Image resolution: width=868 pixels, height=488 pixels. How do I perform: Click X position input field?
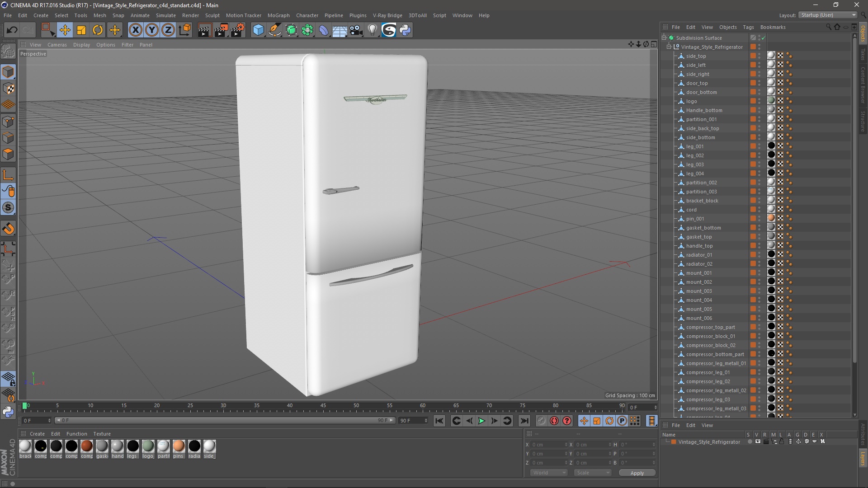(549, 445)
